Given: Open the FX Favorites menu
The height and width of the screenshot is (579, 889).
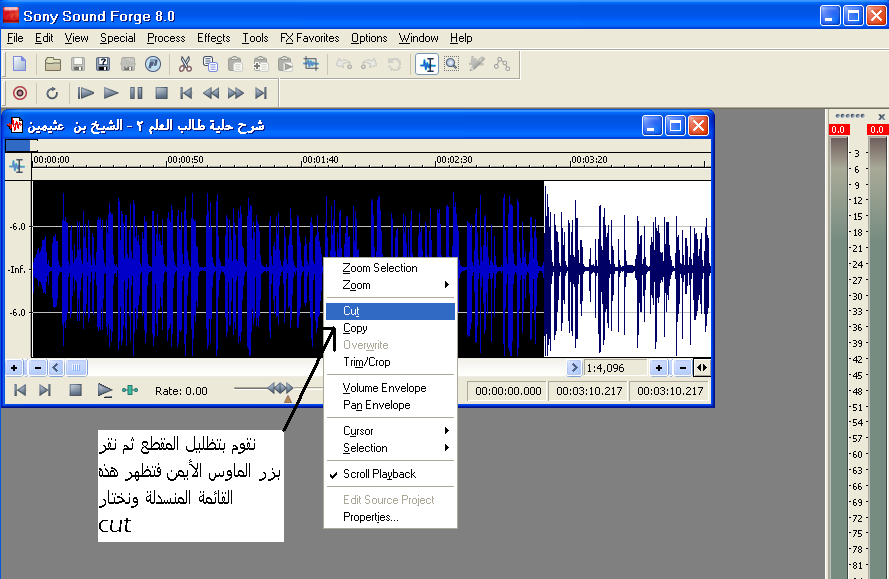Looking at the screenshot, I should [310, 38].
